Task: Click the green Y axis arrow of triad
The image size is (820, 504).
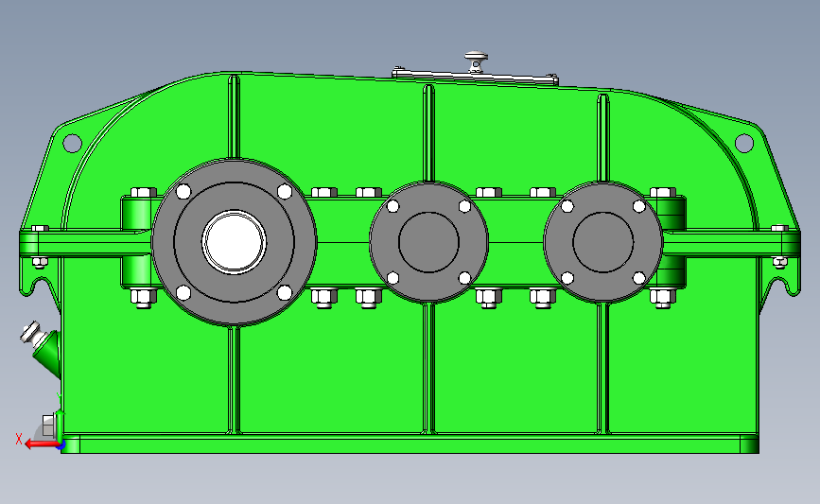Action: (61, 425)
